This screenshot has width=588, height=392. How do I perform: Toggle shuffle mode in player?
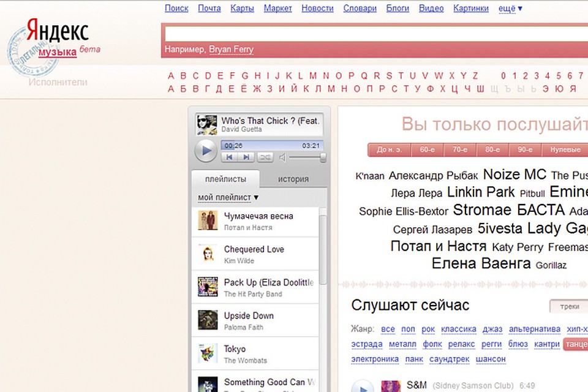pyautogui.click(x=265, y=157)
